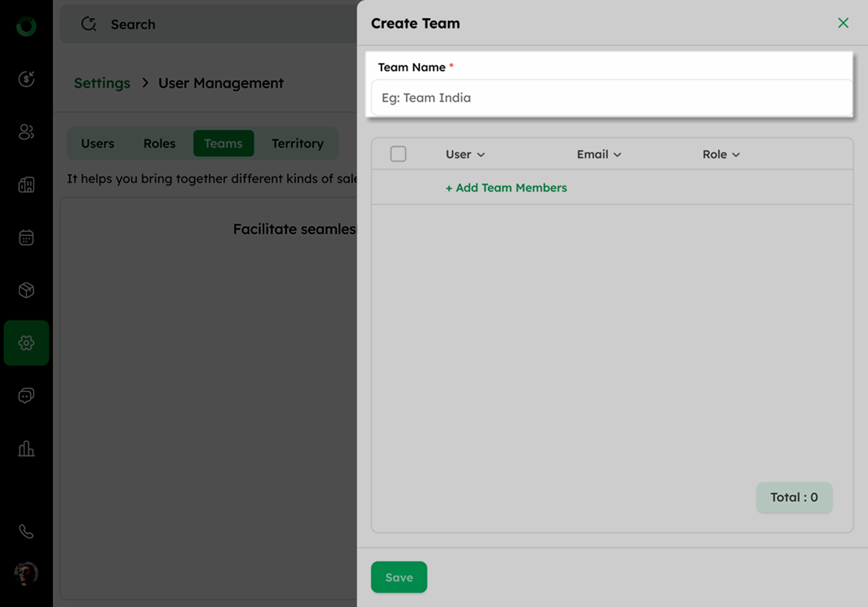
Task: Open the calendar icon in sidebar
Action: click(x=26, y=238)
